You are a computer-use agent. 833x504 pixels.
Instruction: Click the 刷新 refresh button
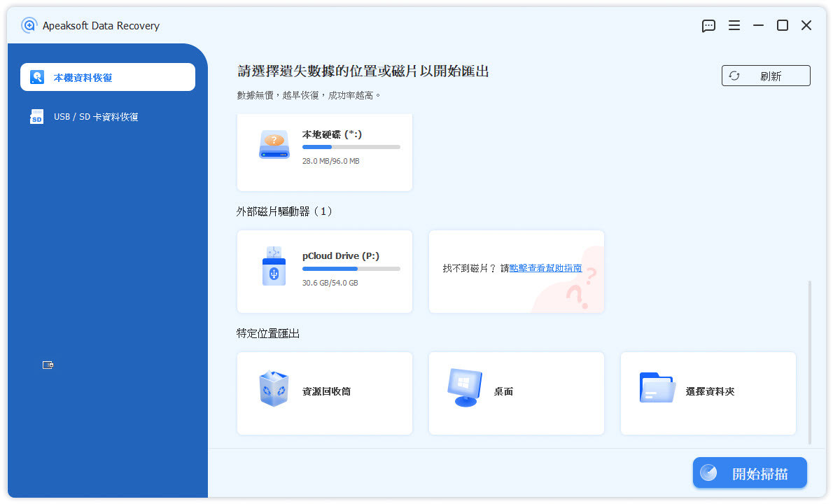coord(766,76)
